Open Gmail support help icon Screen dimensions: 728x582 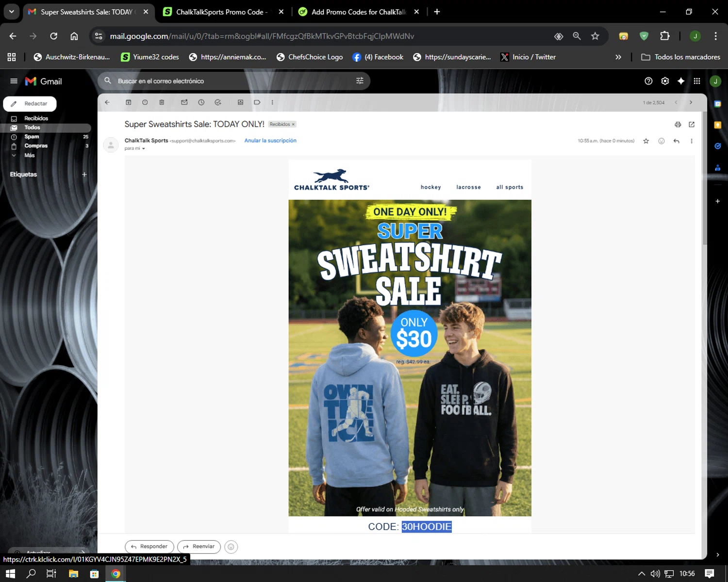[648, 81]
